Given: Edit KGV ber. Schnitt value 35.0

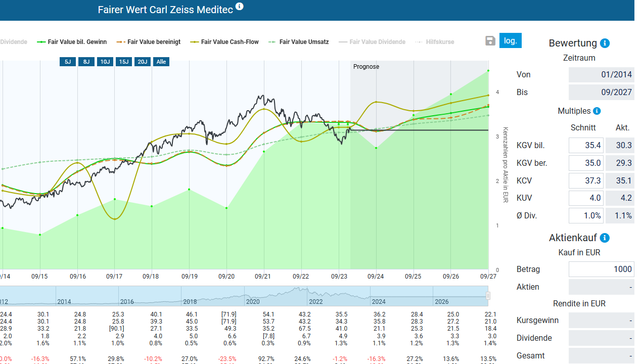Looking at the screenshot, I should [x=586, y=163].
